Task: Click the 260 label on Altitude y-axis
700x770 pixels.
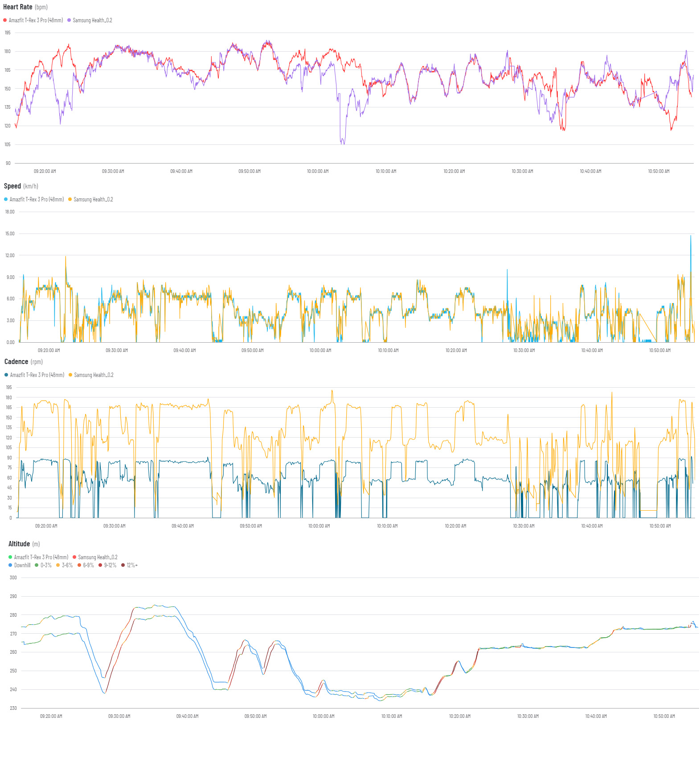Action: pos(13,652)
